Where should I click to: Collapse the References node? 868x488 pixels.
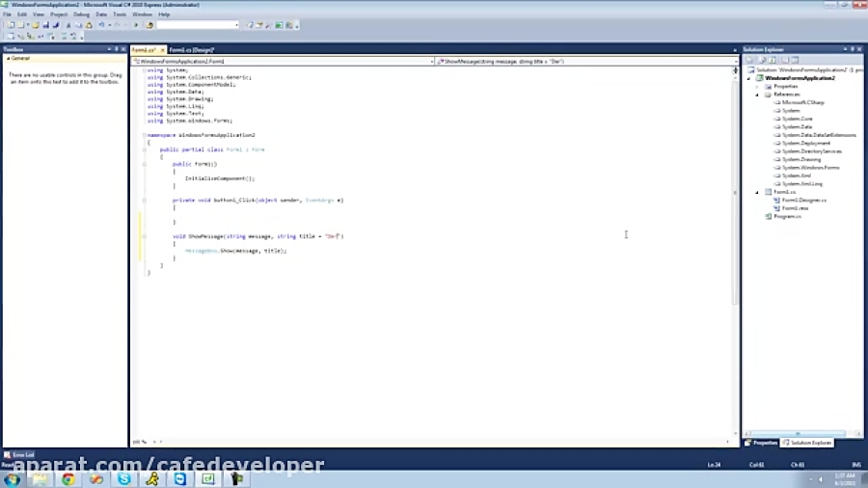click(x=757, y=95)
